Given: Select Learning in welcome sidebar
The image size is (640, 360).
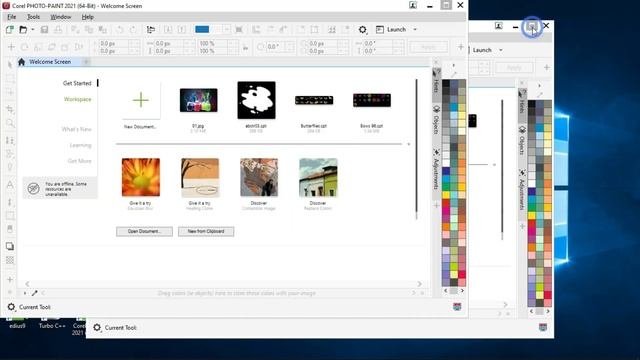Looking at the screenshot, I should 80,145.
